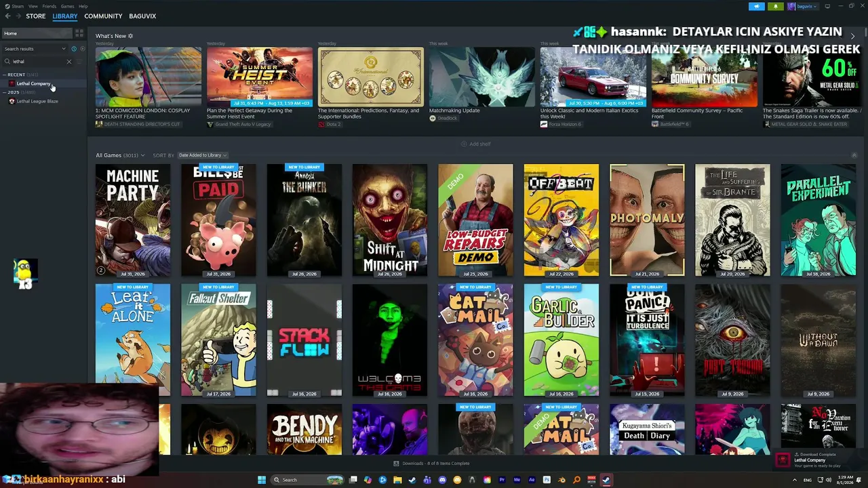The image size is (868, 488).
Task: Open the Help menu
Action: point(83,6)
